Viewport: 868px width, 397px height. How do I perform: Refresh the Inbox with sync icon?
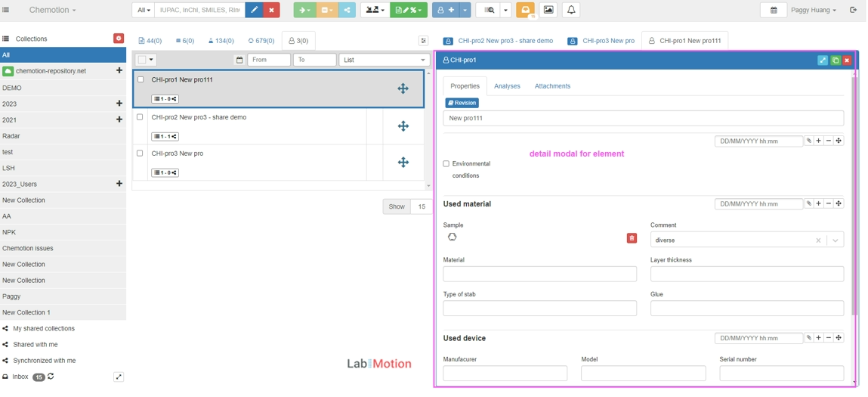coord(51,377)
